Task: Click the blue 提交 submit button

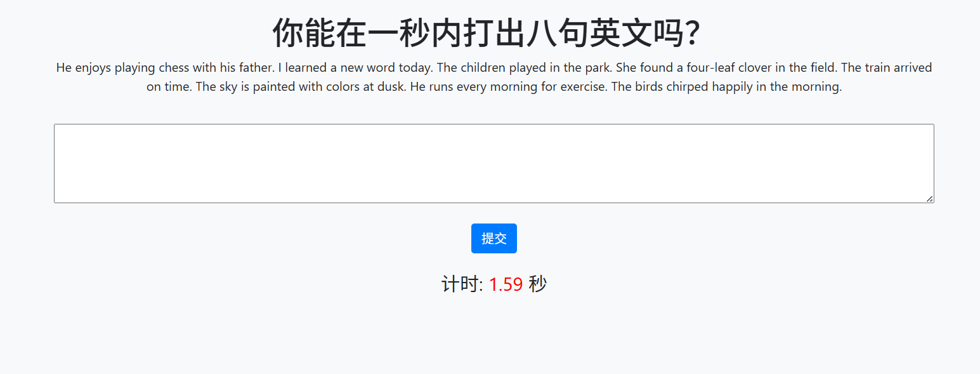Action: coord(493,238)
